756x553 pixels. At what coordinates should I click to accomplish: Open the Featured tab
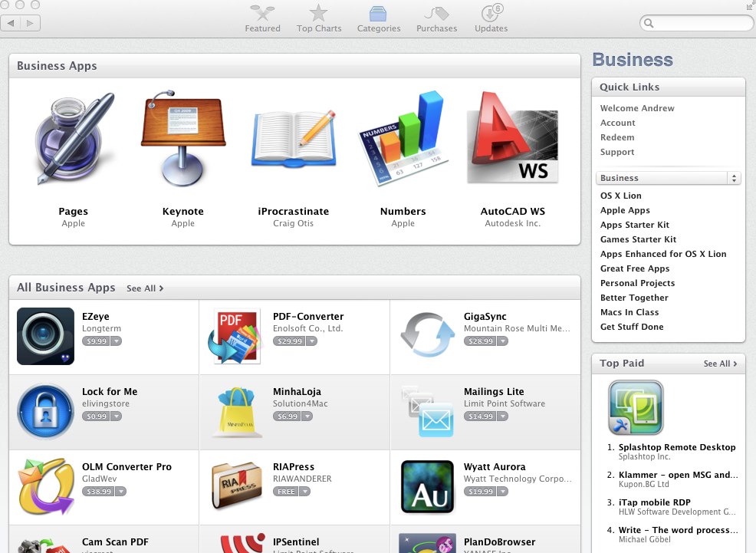pos(262,19)
